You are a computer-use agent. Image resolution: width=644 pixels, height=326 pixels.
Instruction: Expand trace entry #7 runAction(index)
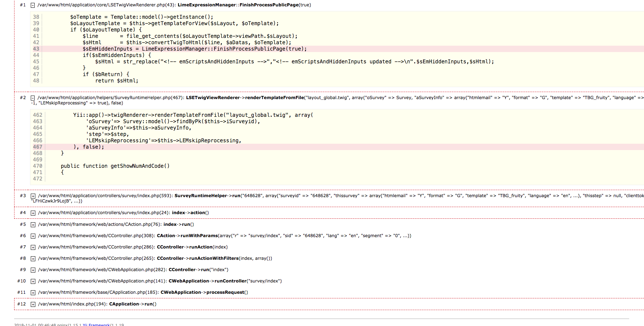pyautogui.click(x=33, y=247)
